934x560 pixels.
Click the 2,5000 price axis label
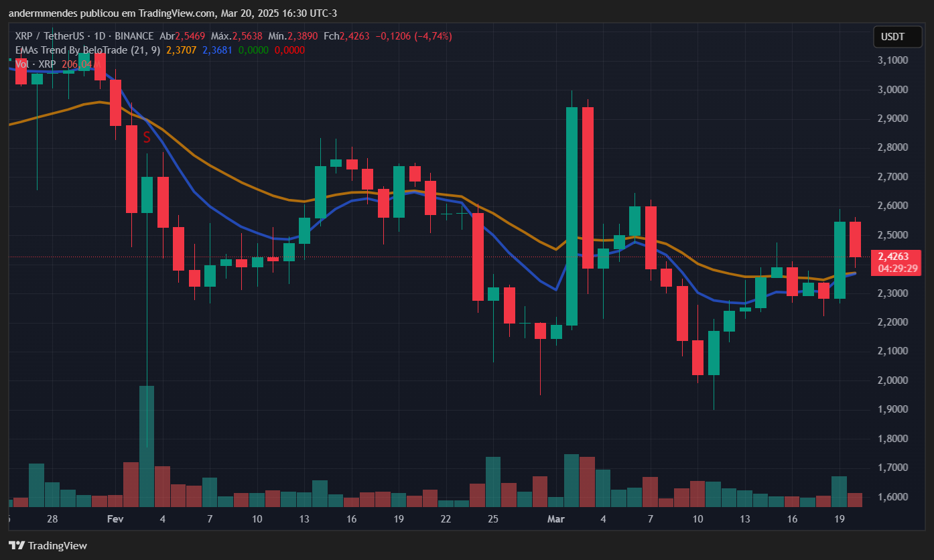(x=892, y=235)
